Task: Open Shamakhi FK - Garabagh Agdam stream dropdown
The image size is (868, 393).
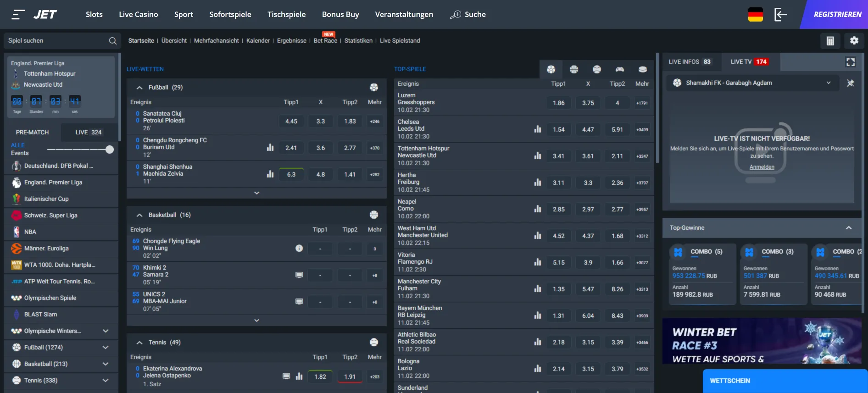Action: pyautogui.click(x=753, y=83)
